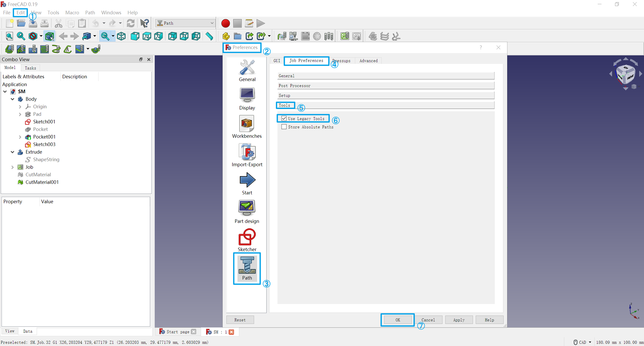Viewport: 644px width, 346px height.
Task: Click the Measure Distance toolbar icon
Action: click(x=209, y=36)
